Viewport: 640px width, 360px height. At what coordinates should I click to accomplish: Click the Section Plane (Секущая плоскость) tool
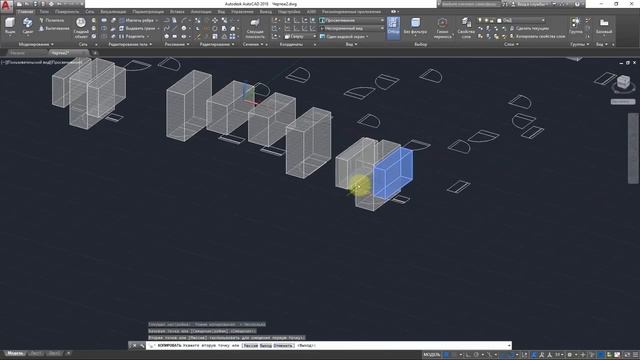(255, 28)
